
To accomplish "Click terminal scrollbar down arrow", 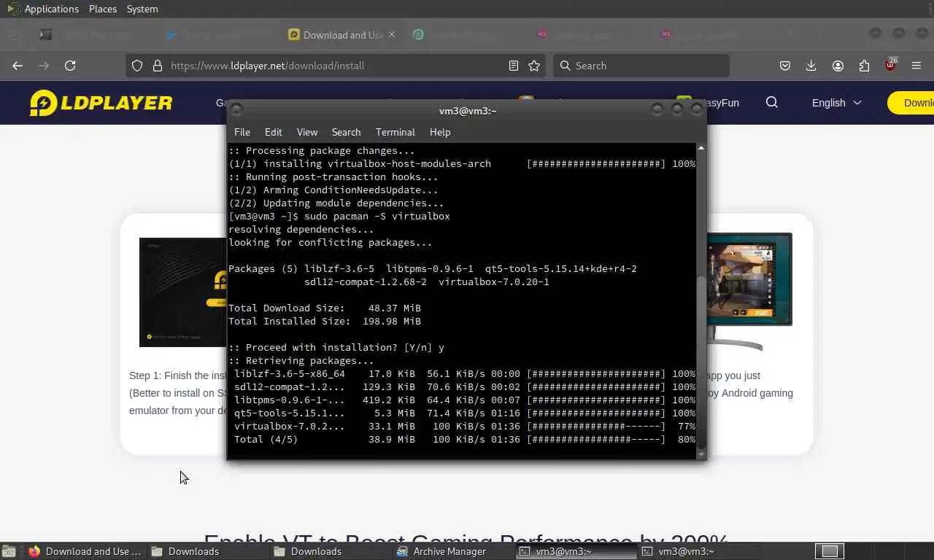I will (x=701, y=454).
